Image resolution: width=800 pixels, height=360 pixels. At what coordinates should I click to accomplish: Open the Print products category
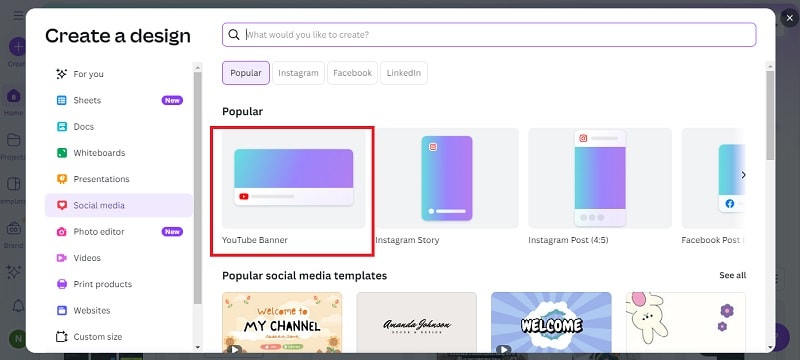[118, 284]
